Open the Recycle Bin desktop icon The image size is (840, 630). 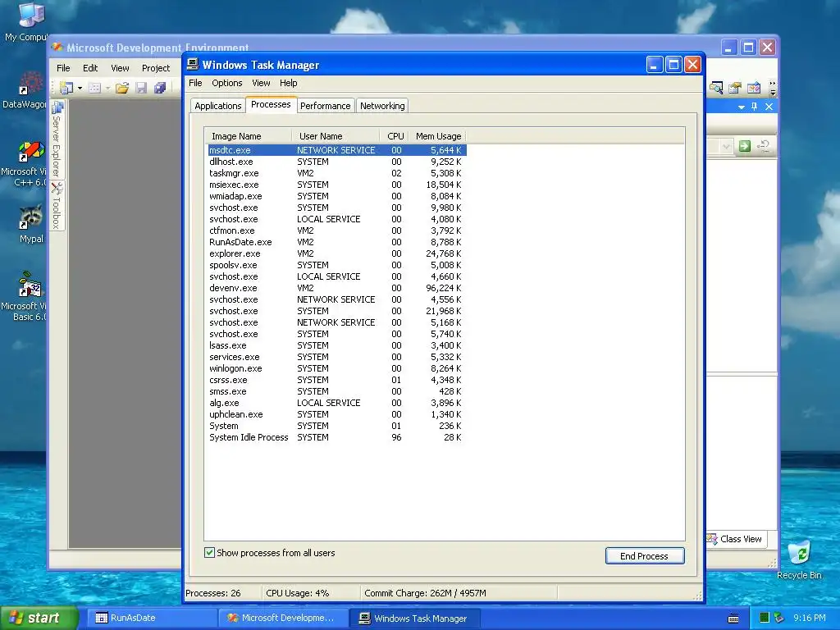(799, 559)
